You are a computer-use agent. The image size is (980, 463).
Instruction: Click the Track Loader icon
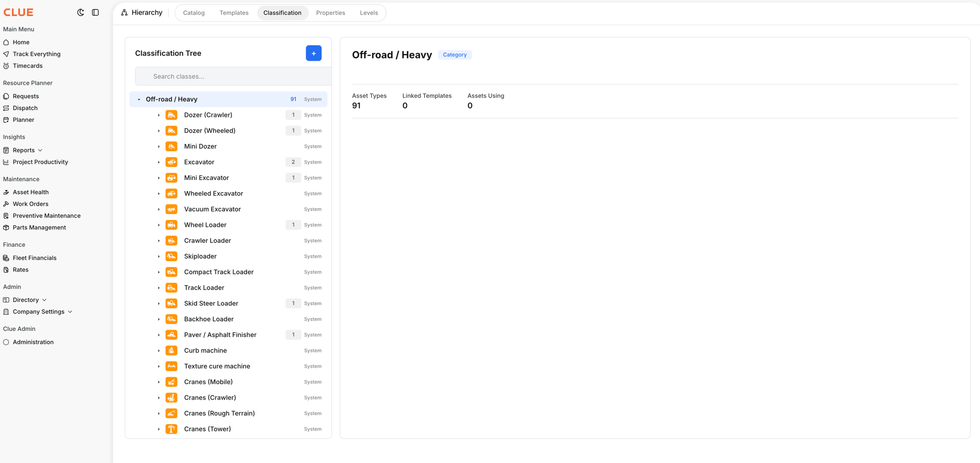(x=171, y=287)
